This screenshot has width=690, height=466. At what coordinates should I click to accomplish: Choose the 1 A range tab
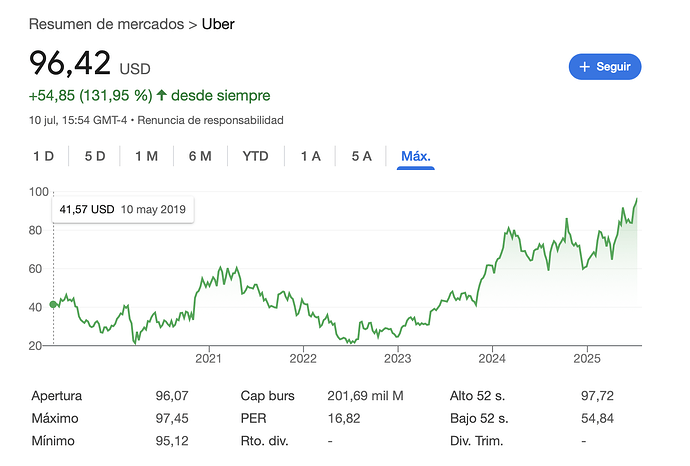pyautogui.click(x=311, y=156)
